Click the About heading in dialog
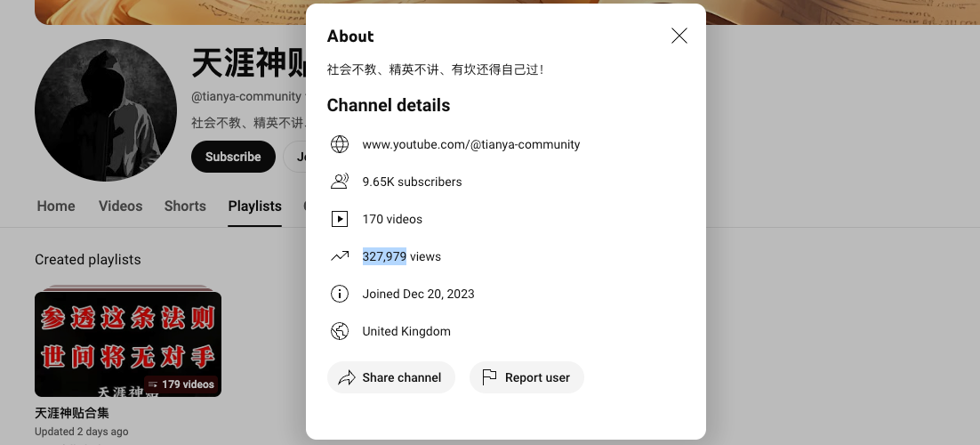Screen dimensions: 980x445 point(350,36)
